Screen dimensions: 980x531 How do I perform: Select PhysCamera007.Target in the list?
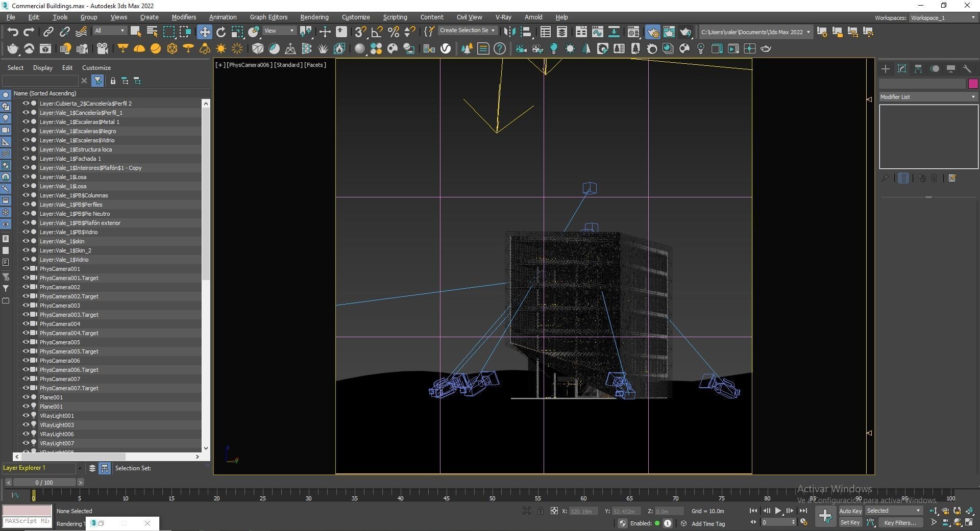tap(69, 388)
